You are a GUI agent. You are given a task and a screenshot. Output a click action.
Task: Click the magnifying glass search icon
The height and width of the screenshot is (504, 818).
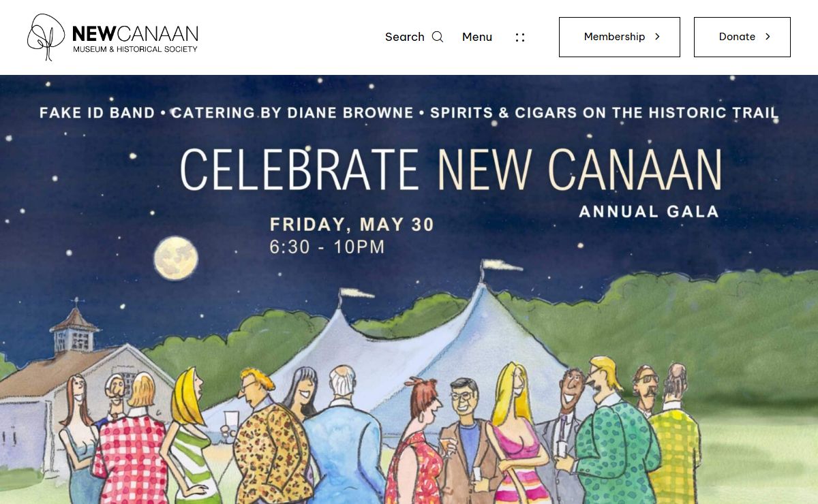438,37
